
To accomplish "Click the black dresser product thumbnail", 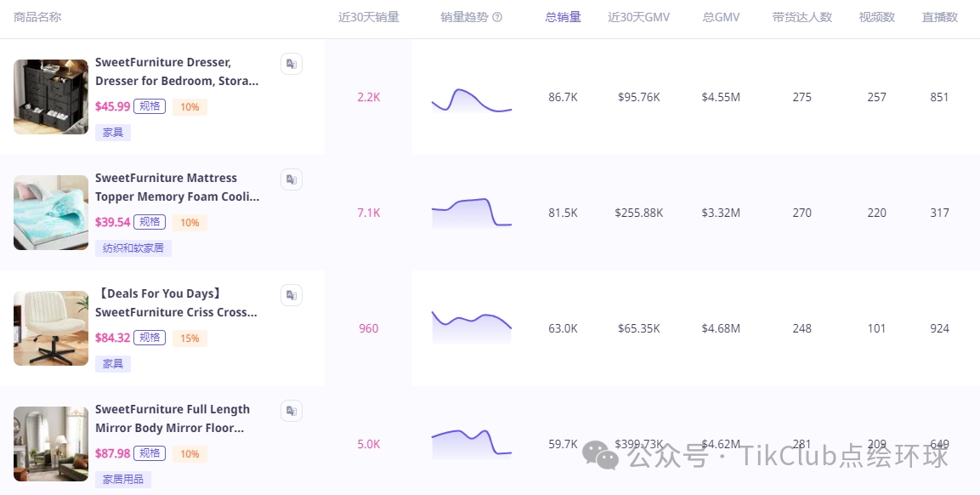I will click(x=51, y=97).
